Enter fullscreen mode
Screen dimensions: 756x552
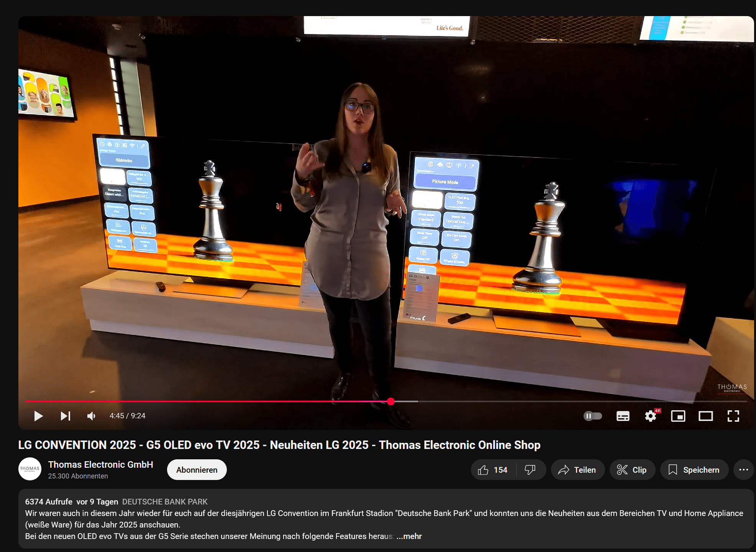(x=733, y=416)
